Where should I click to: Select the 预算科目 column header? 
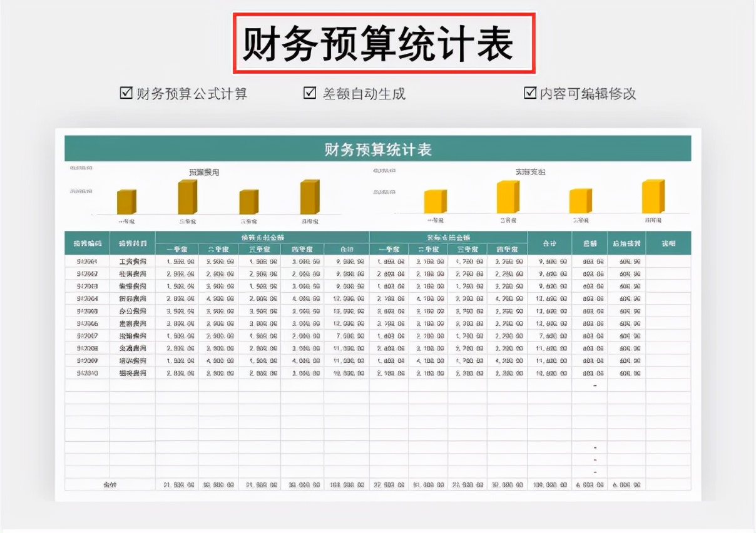pos(133,244)
